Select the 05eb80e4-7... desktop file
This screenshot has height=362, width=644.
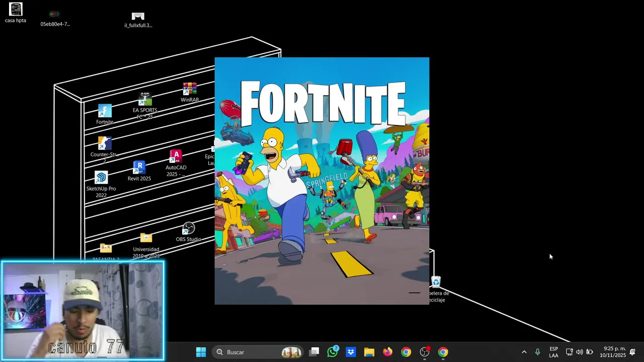pos(55,18)
